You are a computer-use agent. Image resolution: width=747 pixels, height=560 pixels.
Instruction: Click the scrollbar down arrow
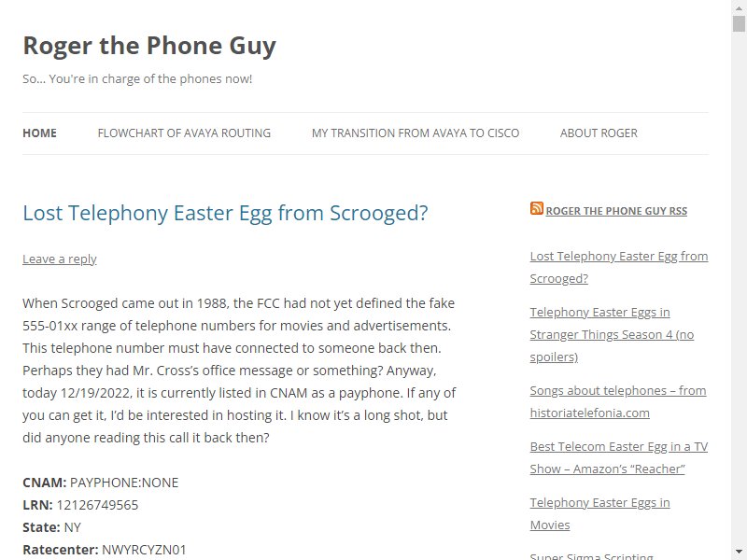pyautogui.click(x=739, y=552)
